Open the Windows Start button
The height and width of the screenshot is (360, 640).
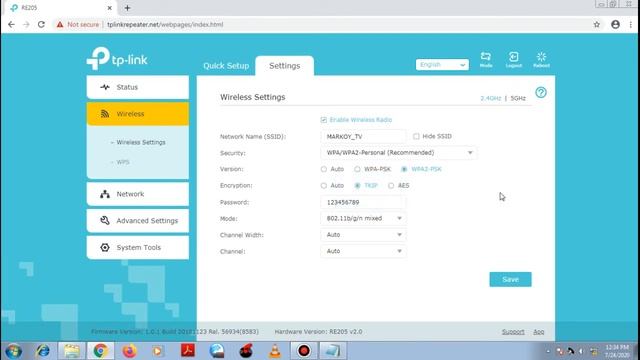click(x=13, y=351)
